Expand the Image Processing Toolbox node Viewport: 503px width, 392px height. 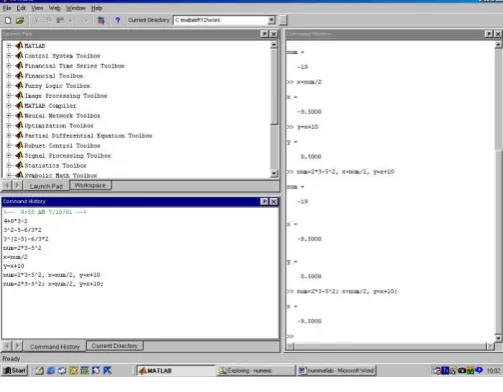point(9,96)
